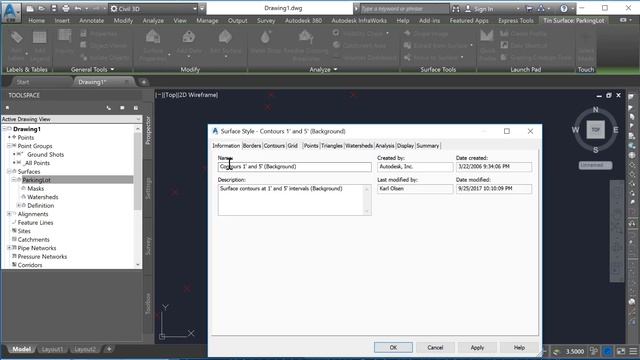Image resolution: width=640 pixels, height=360 pixels.
Task: Collapse the Drawing1 tree node
Action: pos(4,129)
